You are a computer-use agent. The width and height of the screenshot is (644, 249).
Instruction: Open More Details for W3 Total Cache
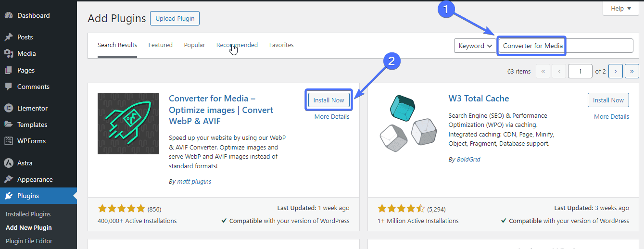[611, 117]
